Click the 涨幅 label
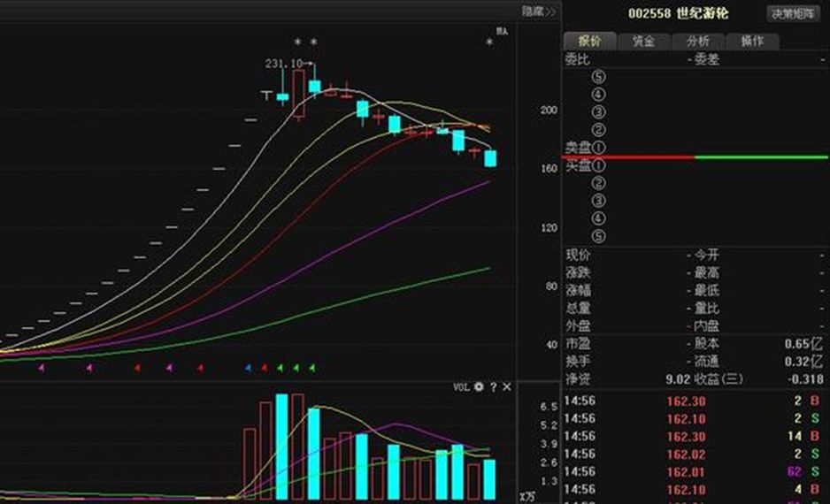This screenshot has width=830, height=504. [x=578, y=290]
